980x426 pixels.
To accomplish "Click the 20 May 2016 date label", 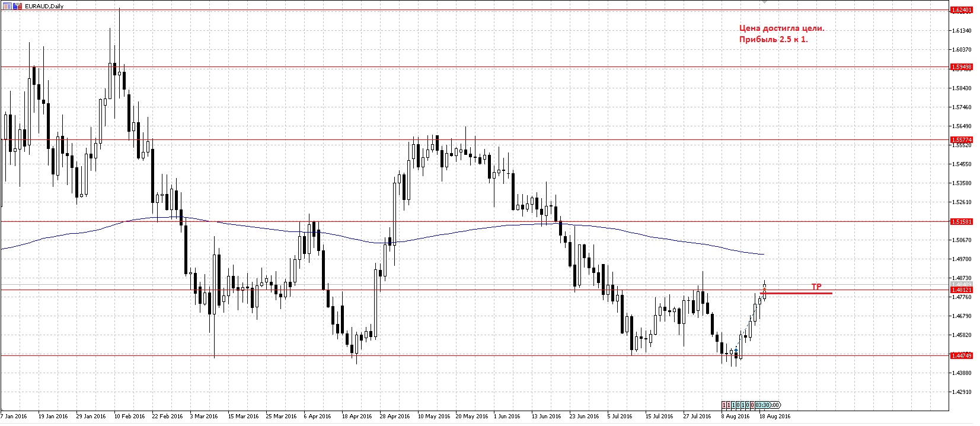I will click(471, 417).
